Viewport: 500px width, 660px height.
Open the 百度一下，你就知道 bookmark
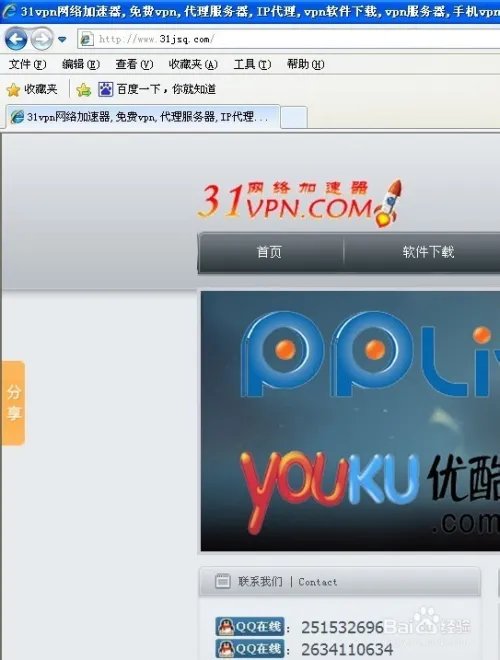click(x=157, y=89)
